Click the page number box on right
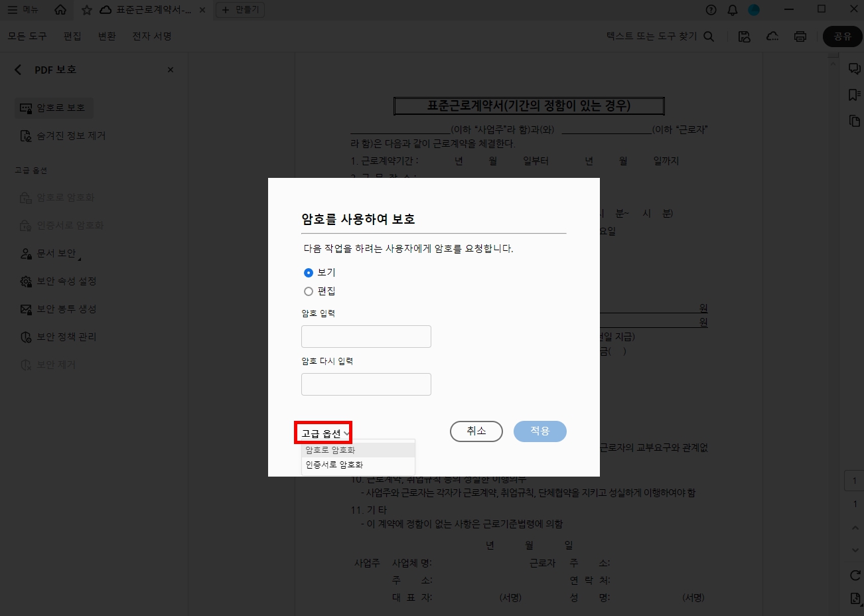Image resolution: width=864 pixels, height=616 pixels. click(x=855, y=481)
